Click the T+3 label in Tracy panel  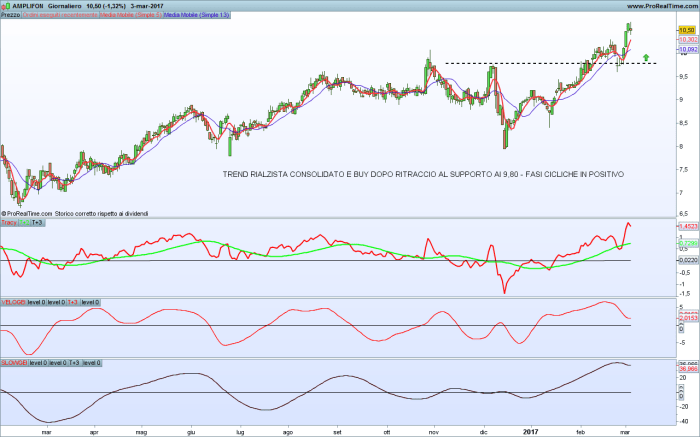click(x=37, y=222)
